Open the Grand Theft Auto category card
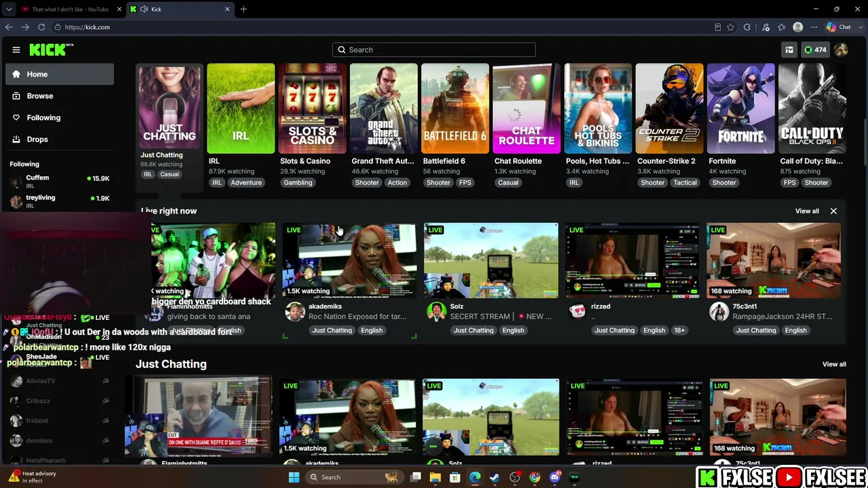Screen dimensions: 868x488 pyautogui.click(x=384, y=108)
